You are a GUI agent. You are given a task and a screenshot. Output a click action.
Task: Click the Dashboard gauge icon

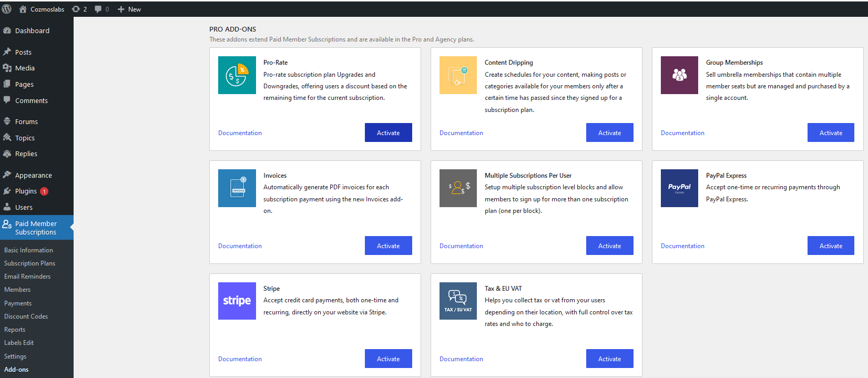click(7, 30)
